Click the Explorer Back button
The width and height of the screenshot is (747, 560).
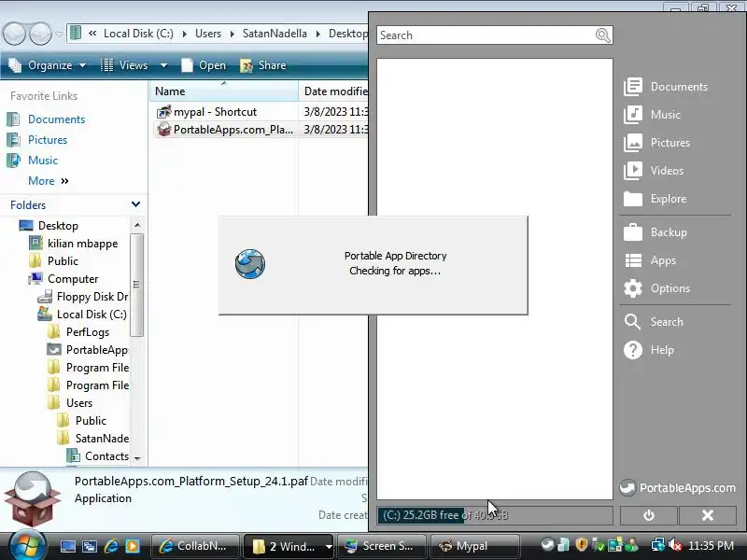tap(14, 34)
